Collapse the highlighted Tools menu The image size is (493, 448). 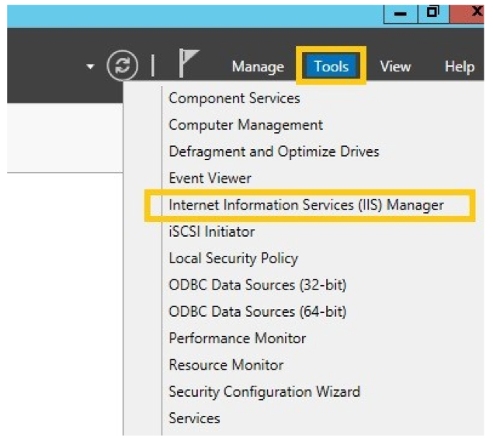tap(332, 66)
